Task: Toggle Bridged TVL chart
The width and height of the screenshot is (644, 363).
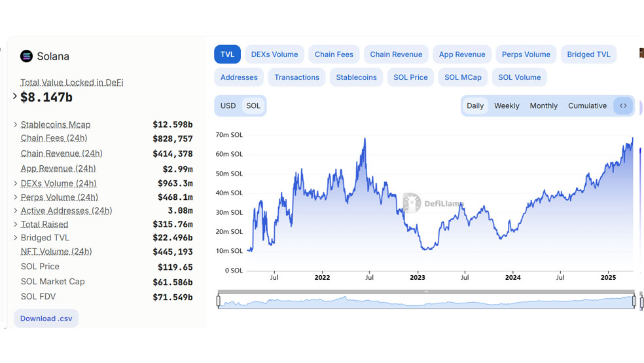Action: [588, 54]
